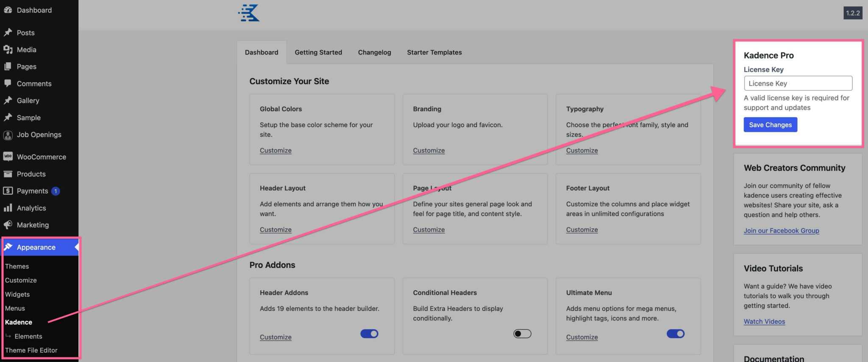The width and height of the screenshot is (868, 362).
Task: Open the Payments menu with notification badge
Action: pos(32,191)
